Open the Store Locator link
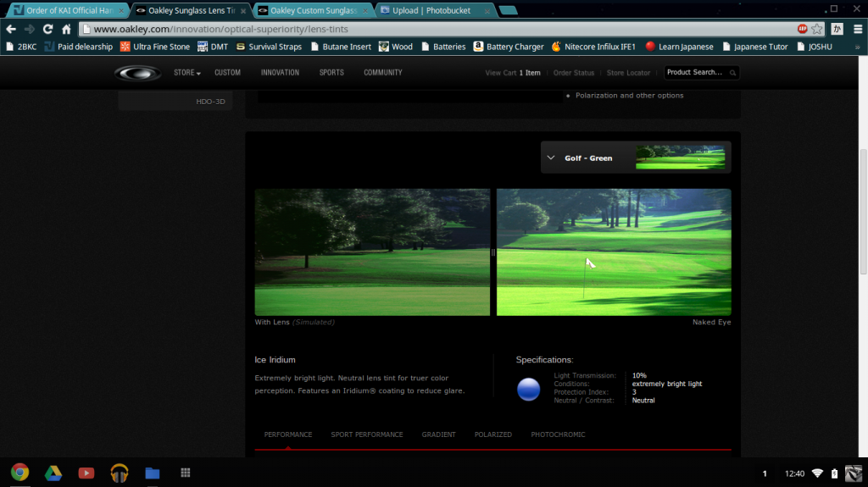The image size is (868, 487). [628, 73]
